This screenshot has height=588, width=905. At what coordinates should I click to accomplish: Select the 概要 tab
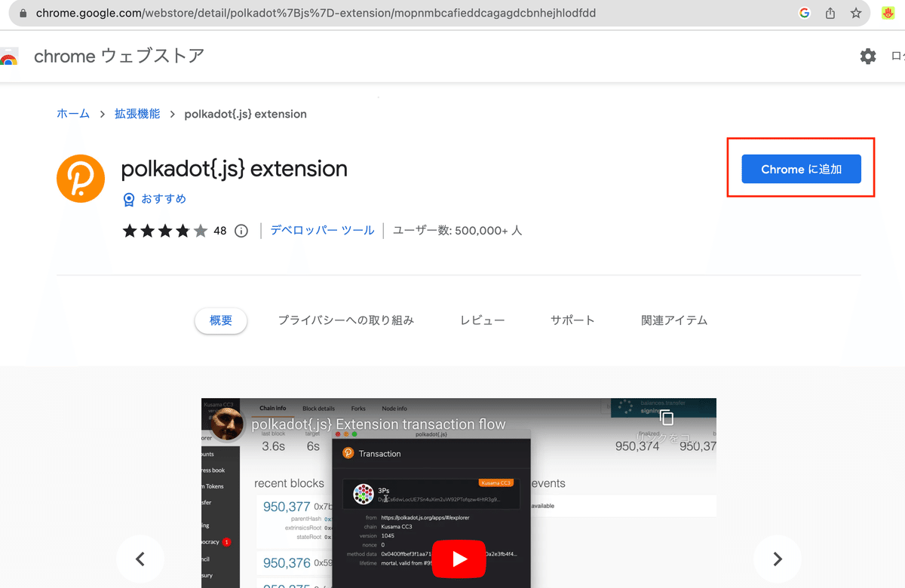(221, 320)
